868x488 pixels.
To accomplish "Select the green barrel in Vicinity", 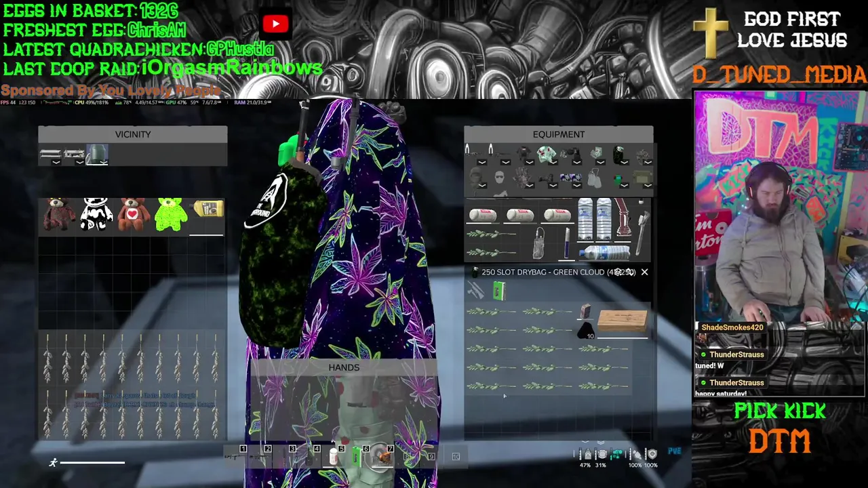I will point(96,155).
